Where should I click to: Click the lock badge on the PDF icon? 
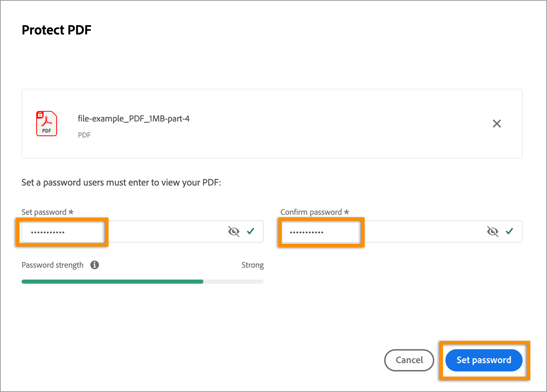point(41,115)
